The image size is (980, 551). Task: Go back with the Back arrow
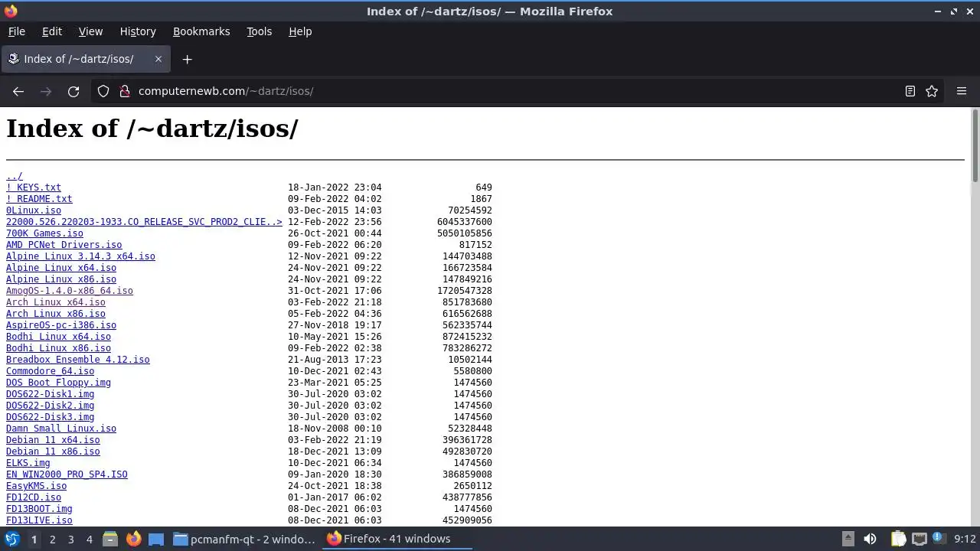[18, 91]
